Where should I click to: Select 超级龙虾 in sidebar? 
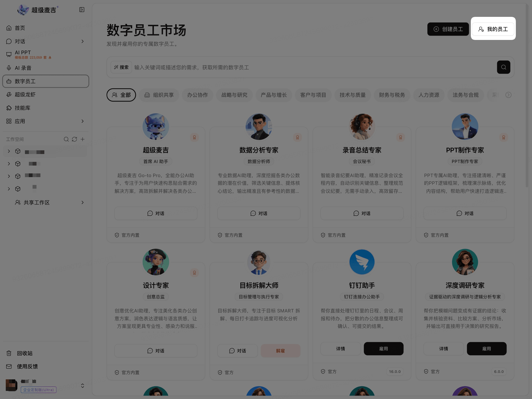pyautogui.click(x=46, y=94)
